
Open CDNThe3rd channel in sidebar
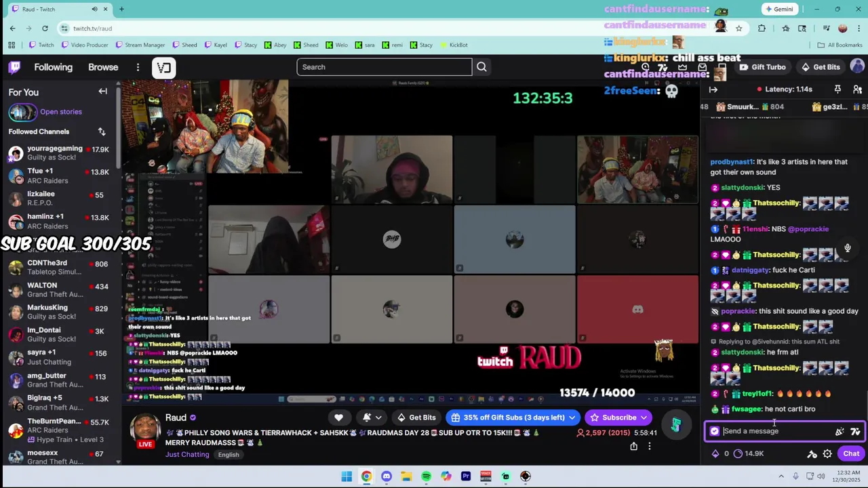59,267
